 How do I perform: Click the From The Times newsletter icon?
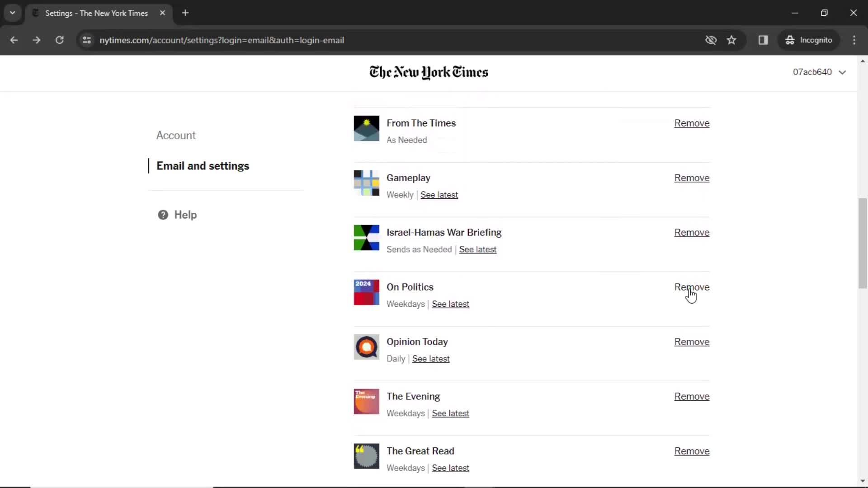367,128
